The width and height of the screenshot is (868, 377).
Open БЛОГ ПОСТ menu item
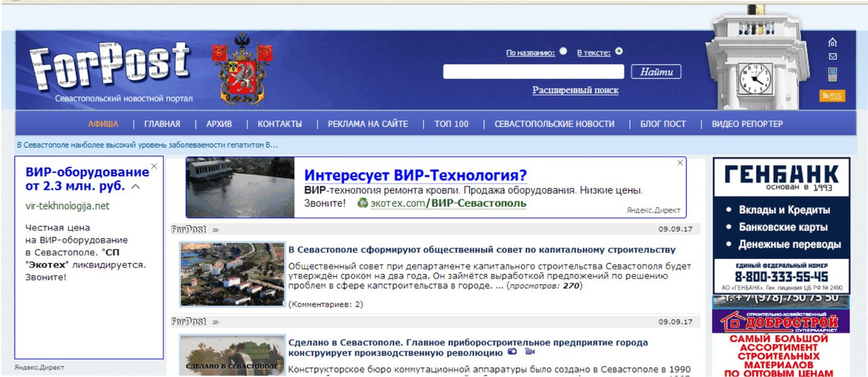tap(663, 124)
